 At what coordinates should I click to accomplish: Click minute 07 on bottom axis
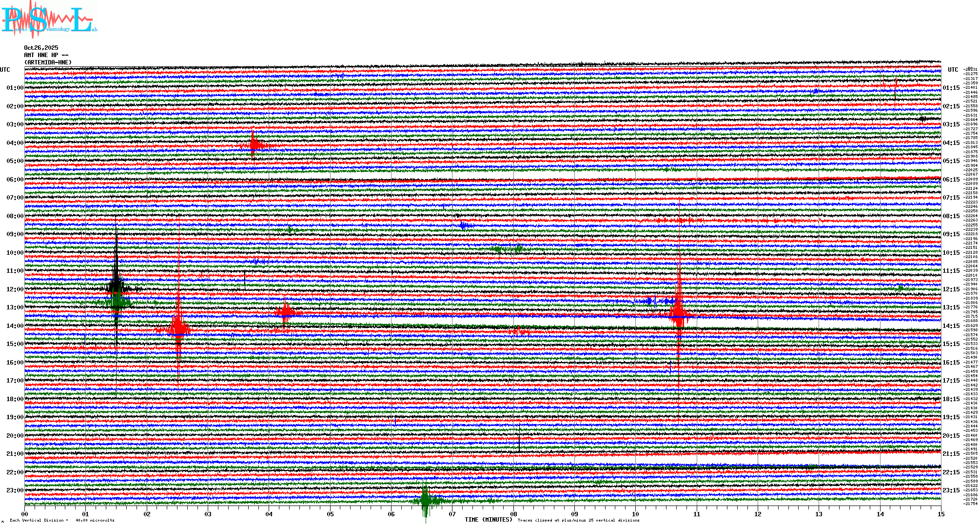coord(452,514)
